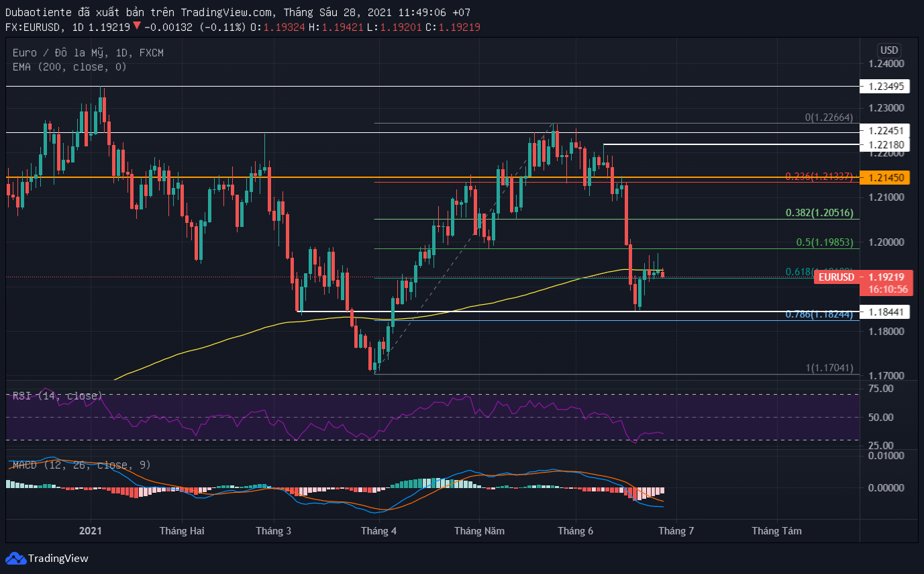Screen dimensions: 924x574
Task: Select the Fibonacci 0.786(1.18244) level label
Action: (819, 314)
